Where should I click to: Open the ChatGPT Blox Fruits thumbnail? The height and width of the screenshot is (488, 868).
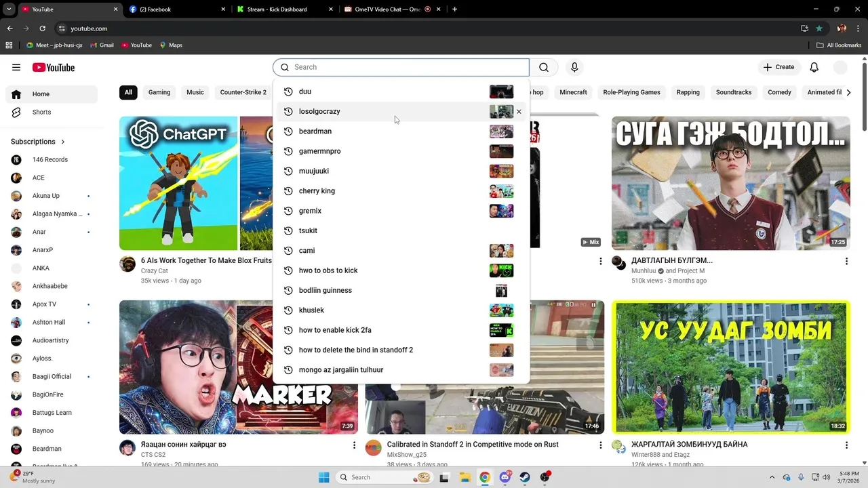(x=196, y=183)
